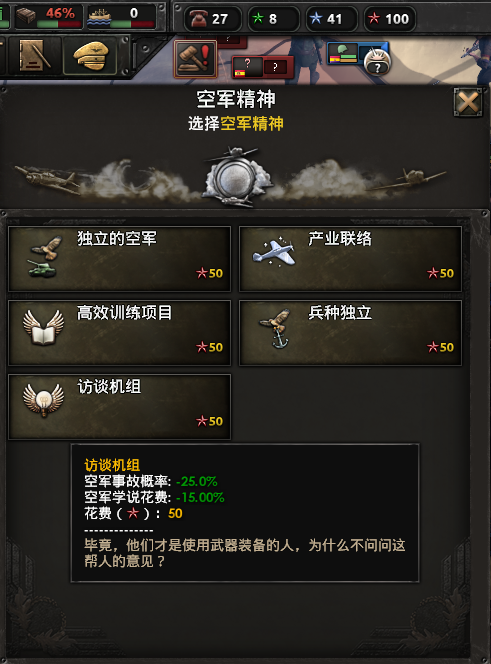
Task: Click the red telephone command power counter
Action: [213, 19]
